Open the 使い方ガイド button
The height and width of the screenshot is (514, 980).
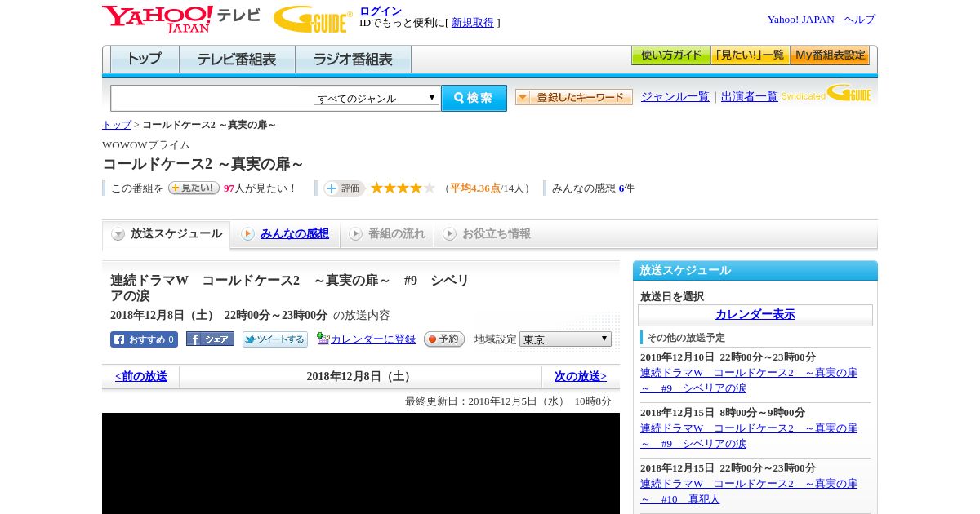point(670,55)
